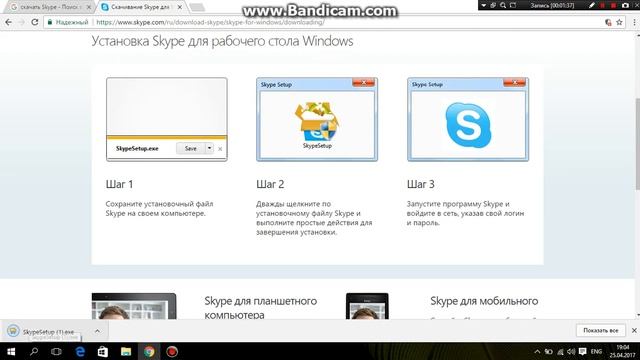640x360 pixels.
Task: Click the ENG language indicator
Action: [x=596, y=351]
